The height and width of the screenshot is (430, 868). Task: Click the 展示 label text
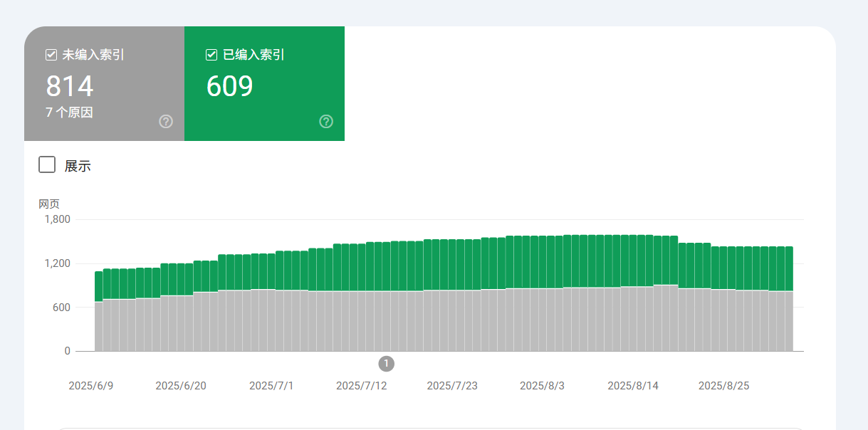[x=78, y=167]
